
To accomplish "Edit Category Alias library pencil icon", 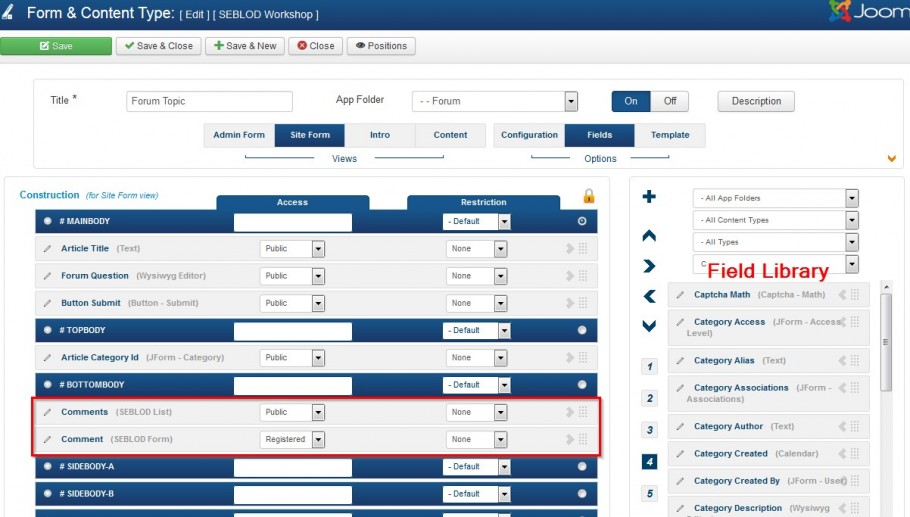I will tap(680, 360).
